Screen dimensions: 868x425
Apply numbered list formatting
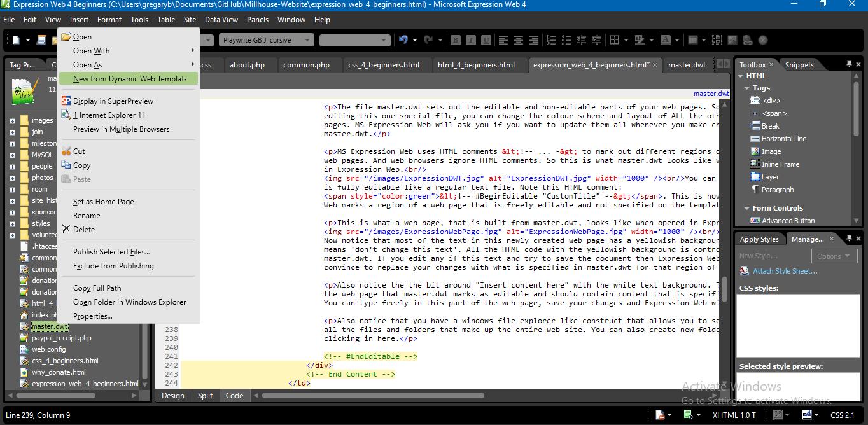coord(552,40)
